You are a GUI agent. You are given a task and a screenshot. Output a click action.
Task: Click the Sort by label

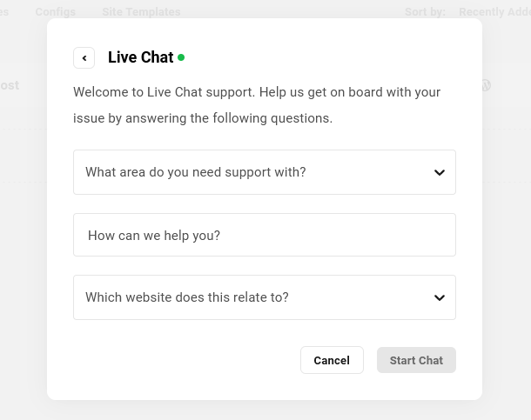425,12
